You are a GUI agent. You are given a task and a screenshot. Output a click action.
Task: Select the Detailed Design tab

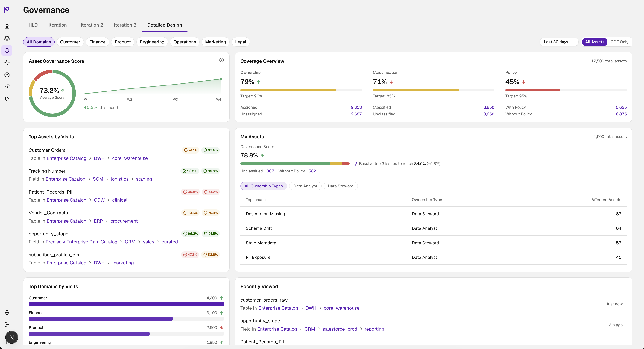(165, 25)
